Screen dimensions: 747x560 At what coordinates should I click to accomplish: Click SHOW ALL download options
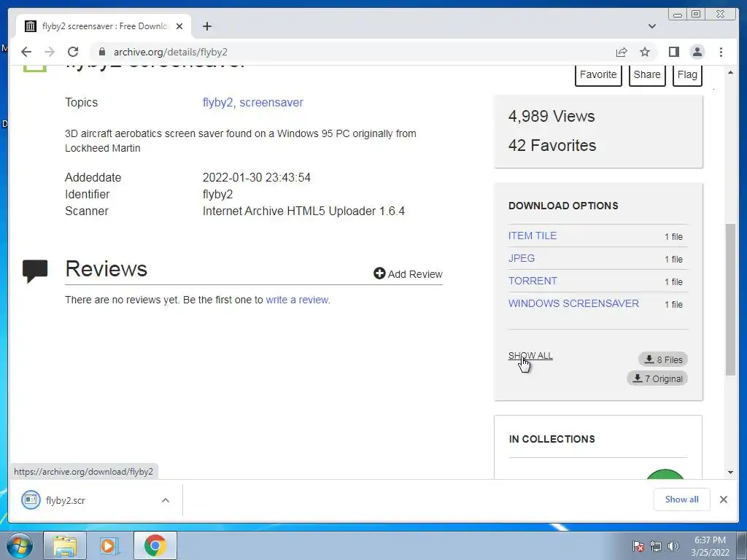pyautogui.click(x=530, y=356)
